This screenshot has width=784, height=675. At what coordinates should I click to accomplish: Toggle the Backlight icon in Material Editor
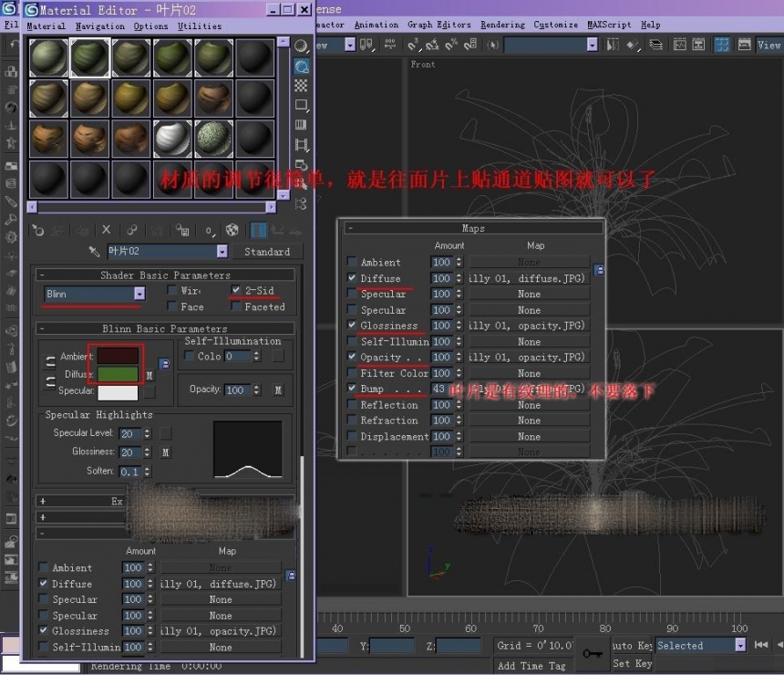pyautogui.click(x=301, y=66)
